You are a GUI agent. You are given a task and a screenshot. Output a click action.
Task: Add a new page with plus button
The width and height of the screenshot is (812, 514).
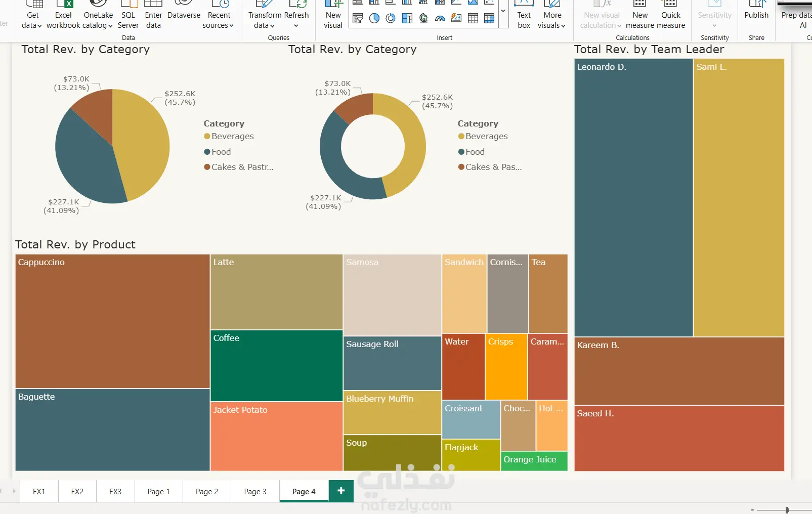pyautogui.click(x=341, y=490)
